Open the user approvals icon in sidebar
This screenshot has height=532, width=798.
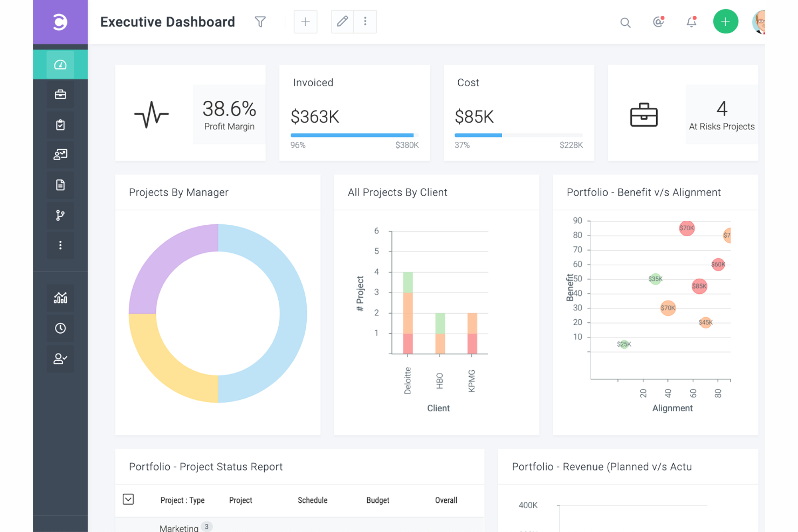[x=60, y=358]
